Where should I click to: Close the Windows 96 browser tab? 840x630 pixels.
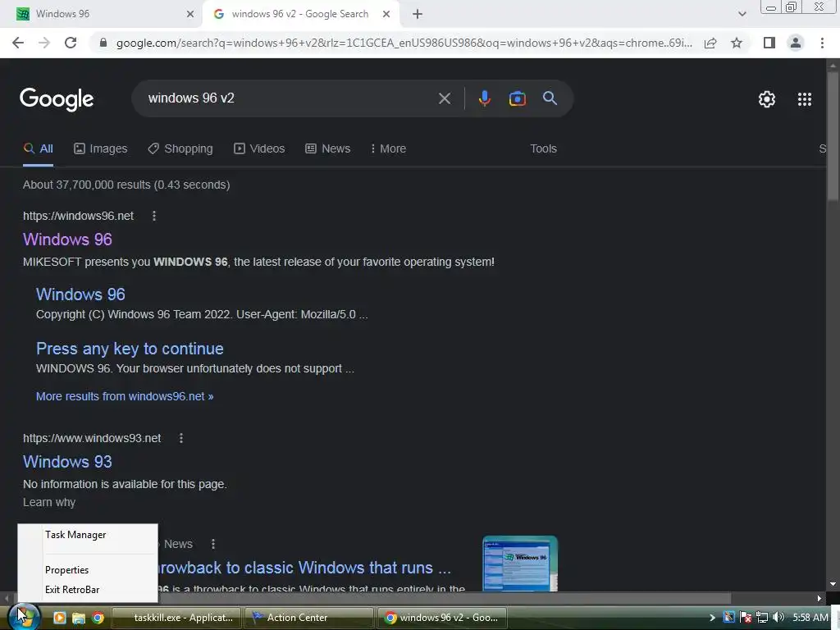[x=190, y=14]
